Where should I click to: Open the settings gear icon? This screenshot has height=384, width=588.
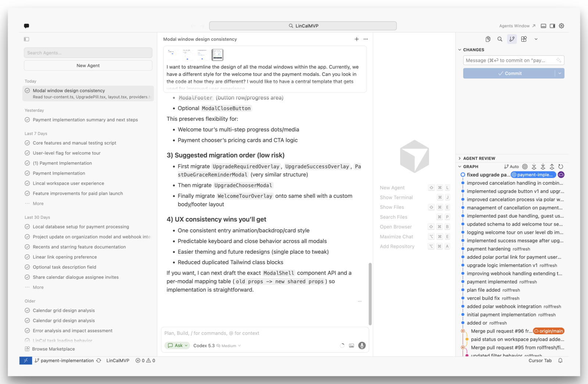tap(562, 26)
